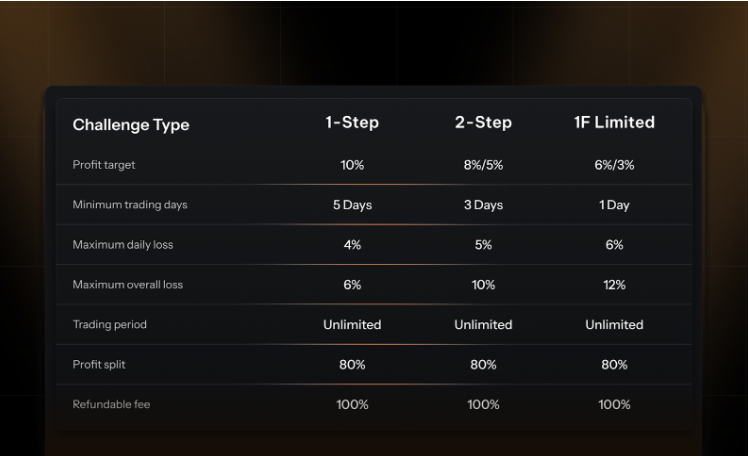Click the Minimum trading days label
The width and height of the screenshot is (748, 456).
tap(130, 205)
